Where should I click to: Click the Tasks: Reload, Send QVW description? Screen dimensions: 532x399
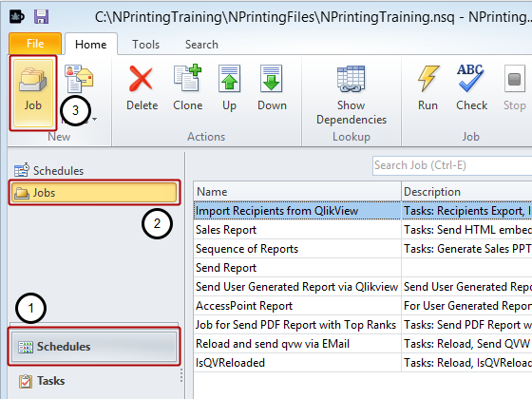tap(466, 344)
